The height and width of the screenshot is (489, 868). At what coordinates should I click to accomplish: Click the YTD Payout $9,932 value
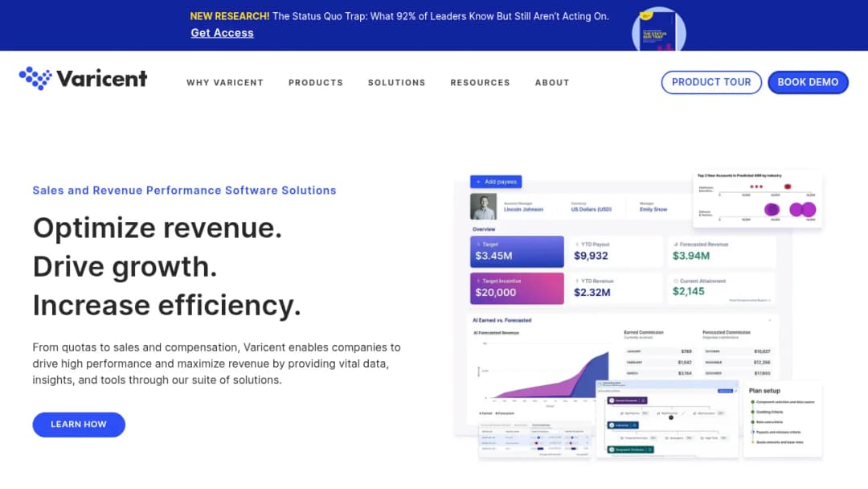591,256
